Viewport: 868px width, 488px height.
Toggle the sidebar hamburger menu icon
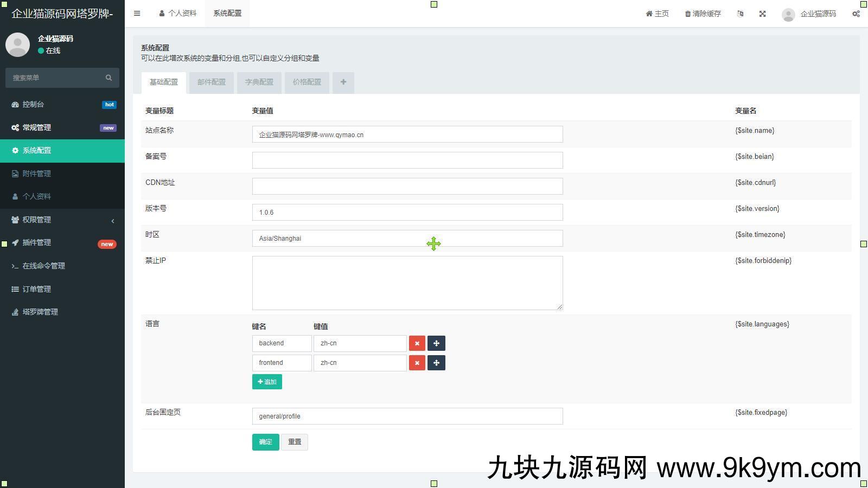(137, 14)
